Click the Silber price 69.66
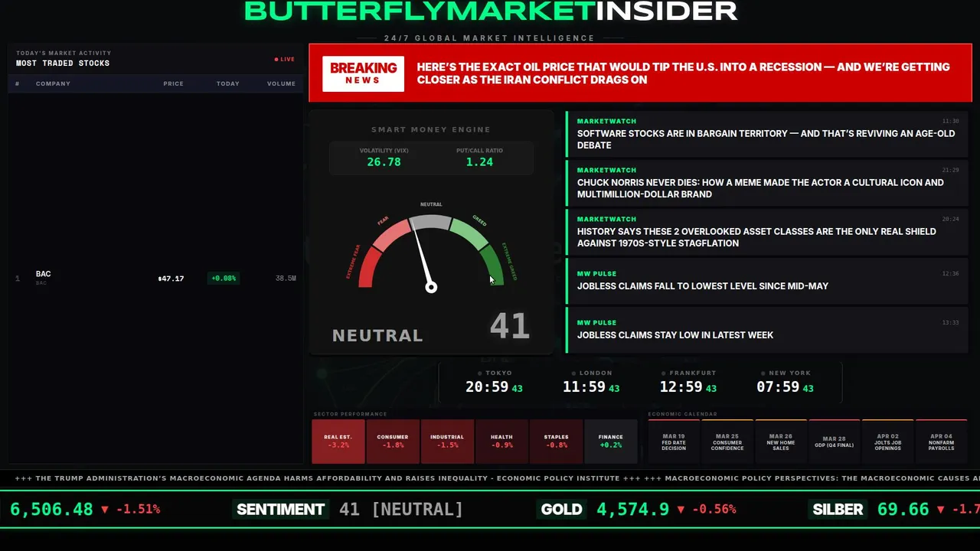The width and height of the screenshot is (980, 551). click(903, 510)
